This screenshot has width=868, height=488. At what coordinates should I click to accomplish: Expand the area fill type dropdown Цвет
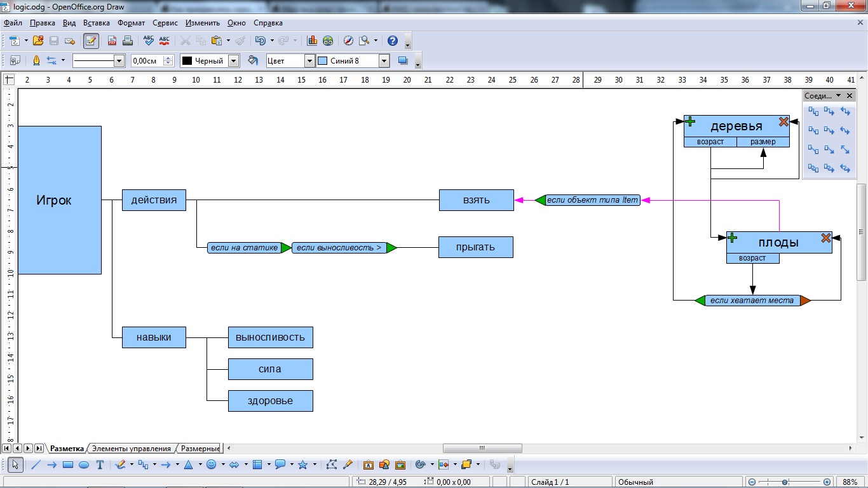[309, 61]
